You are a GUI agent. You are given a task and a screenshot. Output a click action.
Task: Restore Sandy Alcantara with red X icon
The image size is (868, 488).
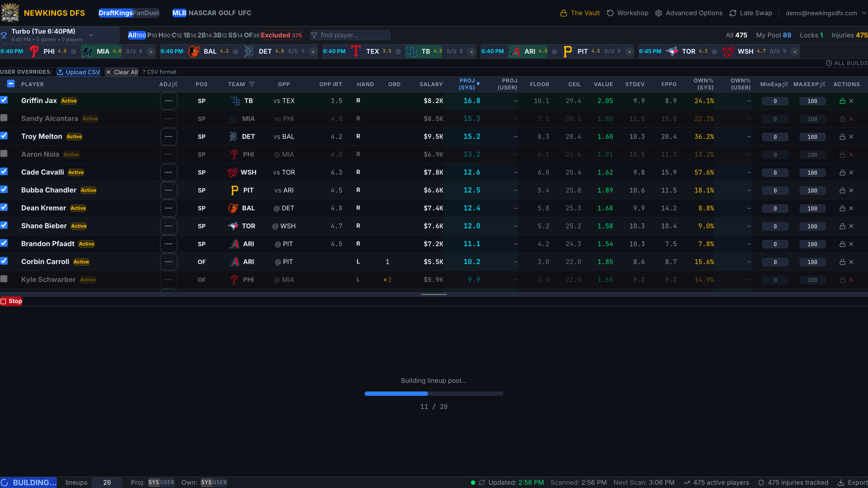(x=851, y=118)
